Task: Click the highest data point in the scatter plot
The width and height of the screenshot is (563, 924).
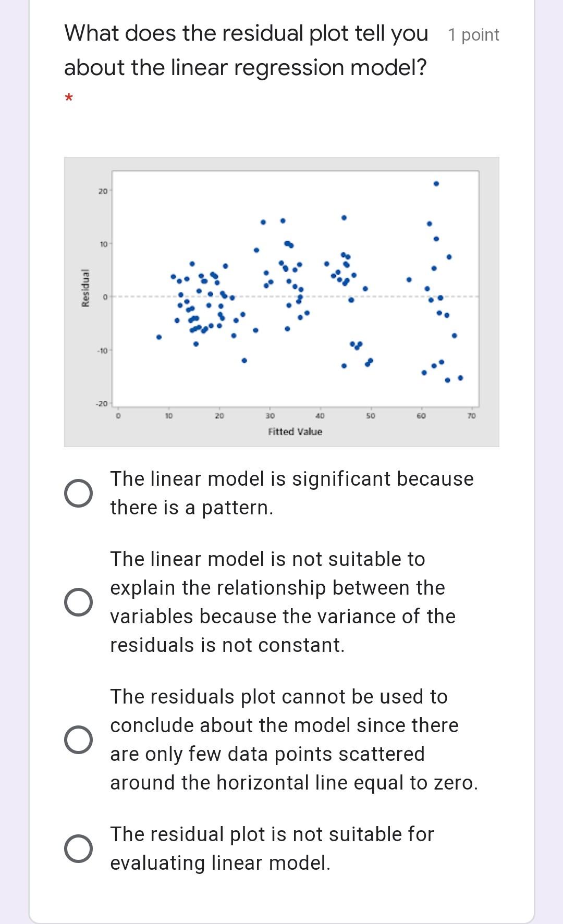Action: [436, 183]
